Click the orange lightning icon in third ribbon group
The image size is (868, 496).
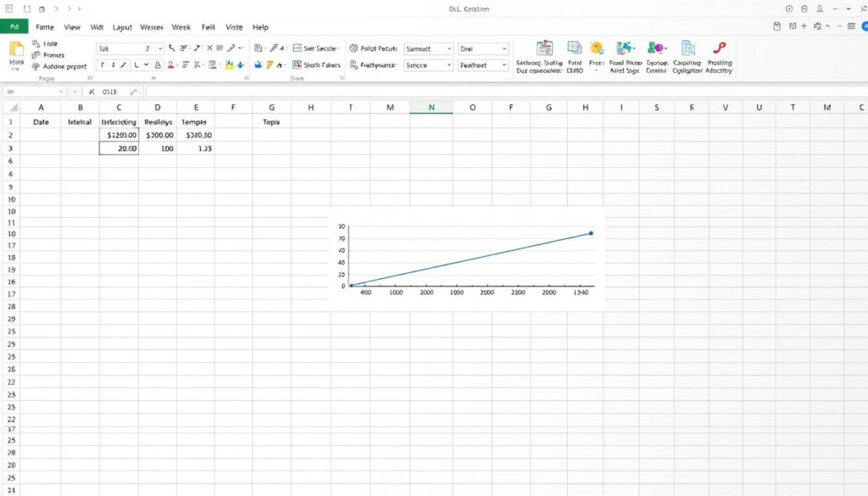click(x=269, y=64)
